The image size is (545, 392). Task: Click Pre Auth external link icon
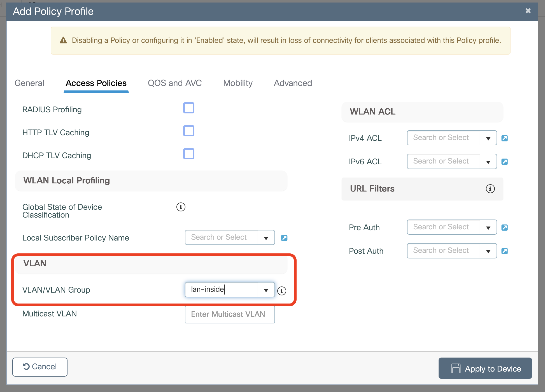[x=504, y=227]
